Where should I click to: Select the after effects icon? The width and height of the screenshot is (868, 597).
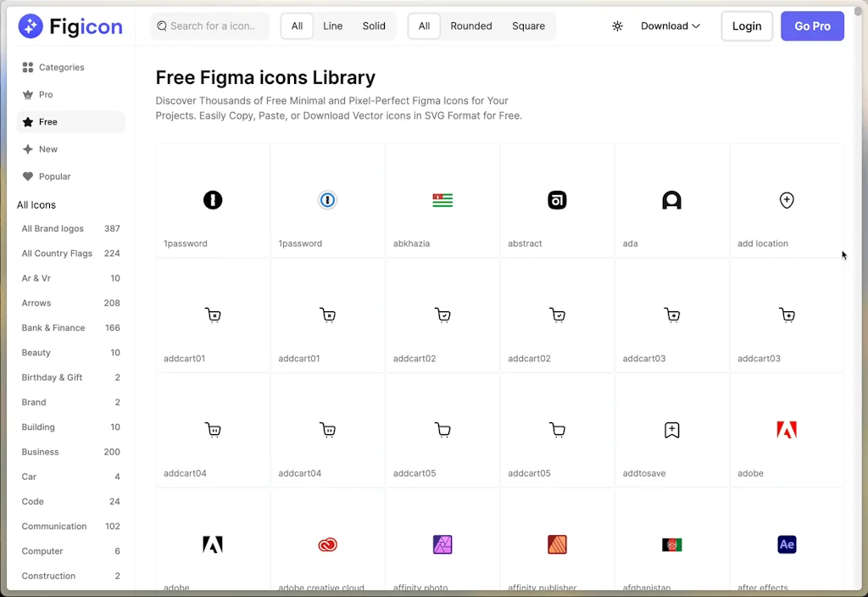click(787, 544)
